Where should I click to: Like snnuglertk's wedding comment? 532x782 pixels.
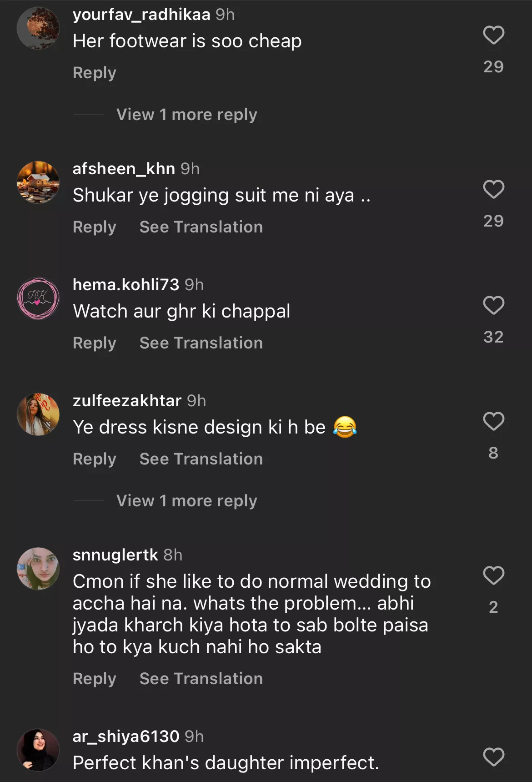(493, 575)
